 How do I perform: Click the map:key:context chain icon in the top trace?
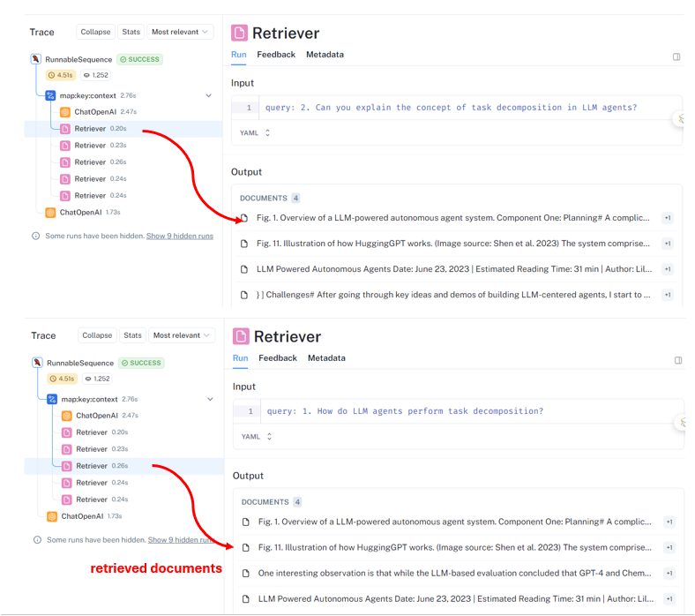pos(50,95)
